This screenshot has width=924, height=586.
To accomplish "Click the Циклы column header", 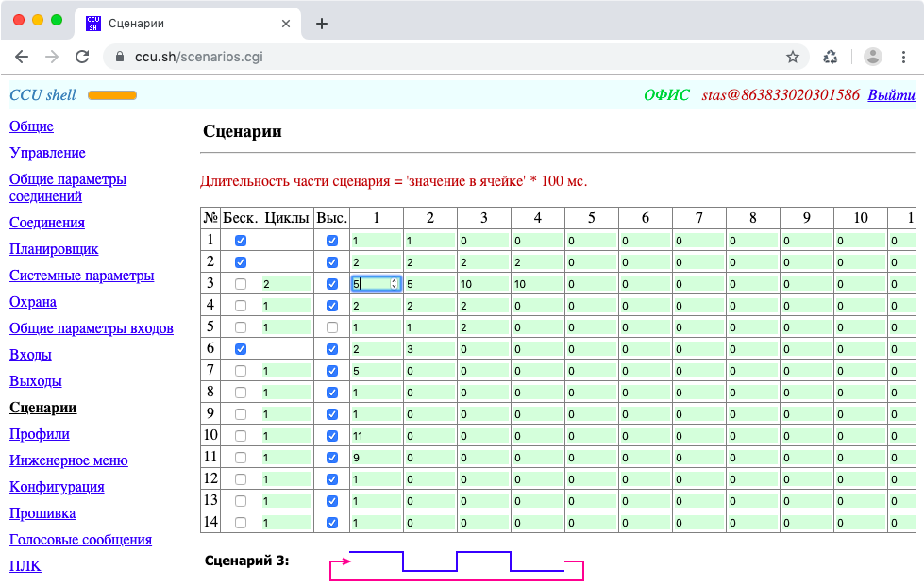I will [x=287, y=218].
